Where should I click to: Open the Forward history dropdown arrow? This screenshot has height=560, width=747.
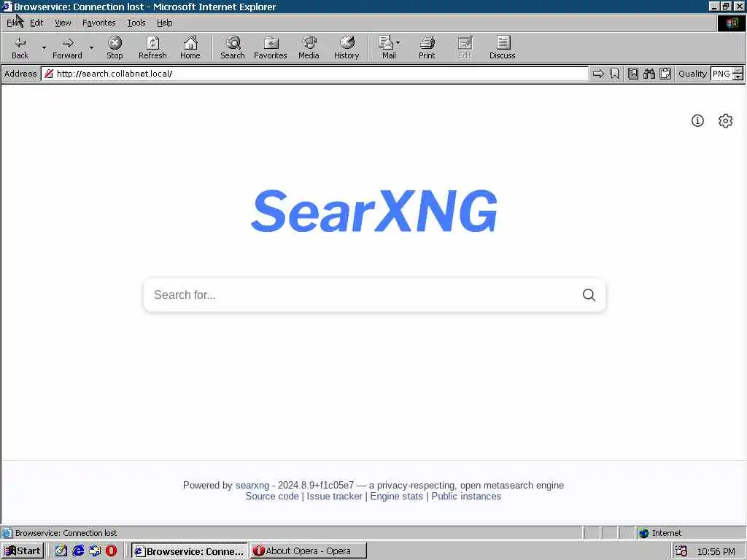[x=91, y=47]
